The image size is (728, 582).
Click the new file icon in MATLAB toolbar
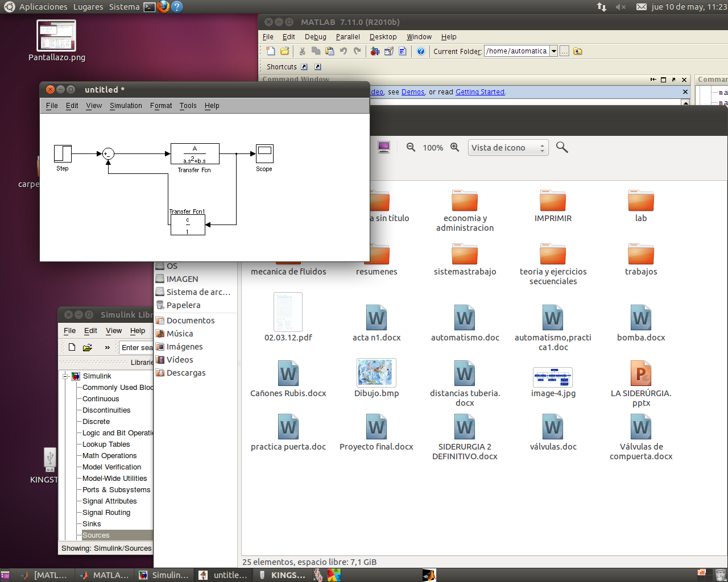(270, 51)
